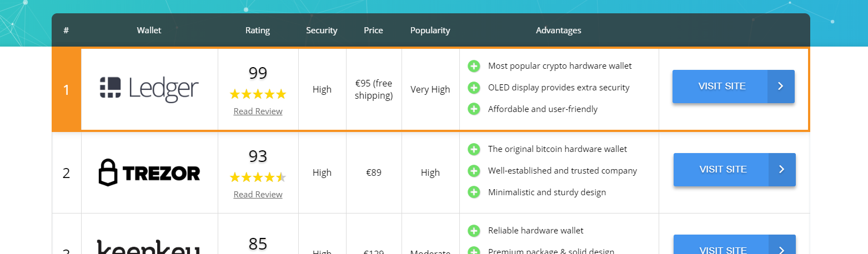Click the KeepKey wallet logo
This screenshot has height=254, width=868.
(x=148, y=247)
